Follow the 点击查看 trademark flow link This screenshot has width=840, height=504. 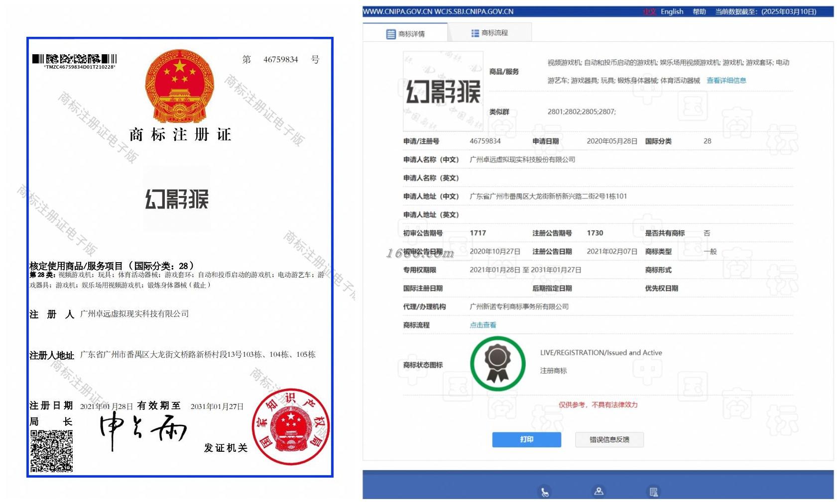pyautogui.click(x=482, y=325)
